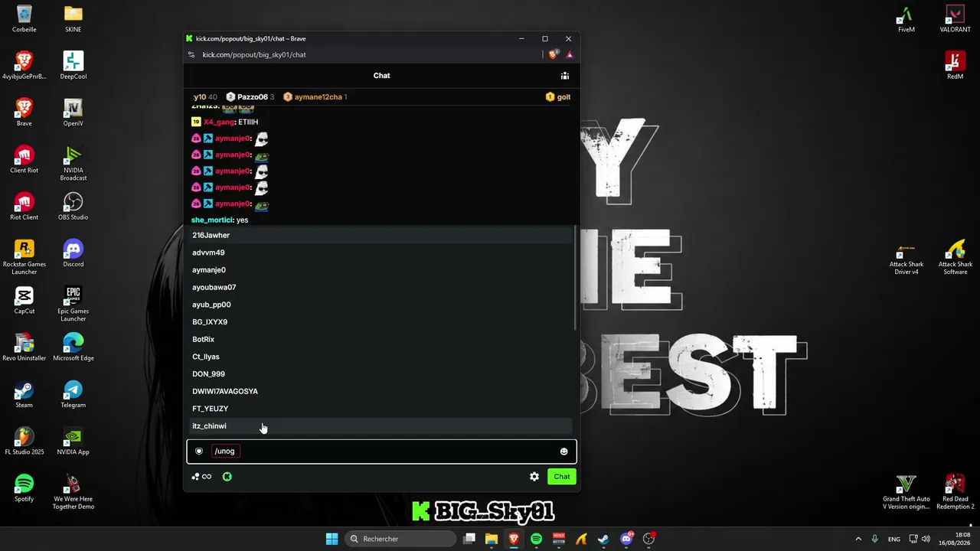Choose aymanje0 from the suggestion list
980x551 pixels.
coord(381,270)
